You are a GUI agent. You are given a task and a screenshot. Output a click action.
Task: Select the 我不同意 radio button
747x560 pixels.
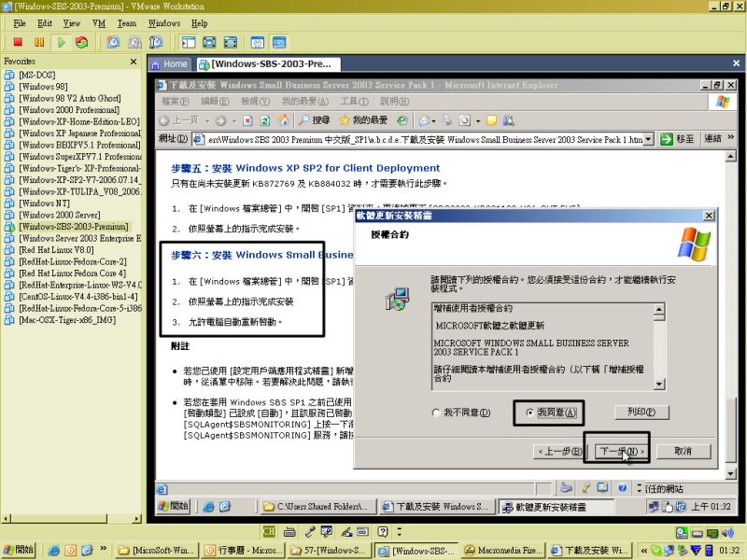click(435, 413)
